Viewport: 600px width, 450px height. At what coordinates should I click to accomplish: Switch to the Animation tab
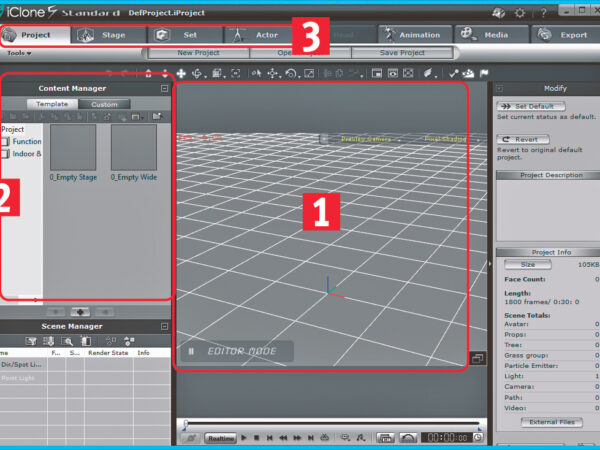pyautogui.click(x=412, y=34)
